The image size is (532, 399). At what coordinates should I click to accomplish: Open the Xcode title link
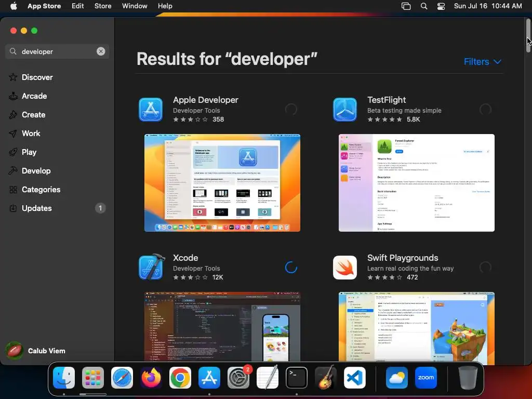[x=185, y=258]
